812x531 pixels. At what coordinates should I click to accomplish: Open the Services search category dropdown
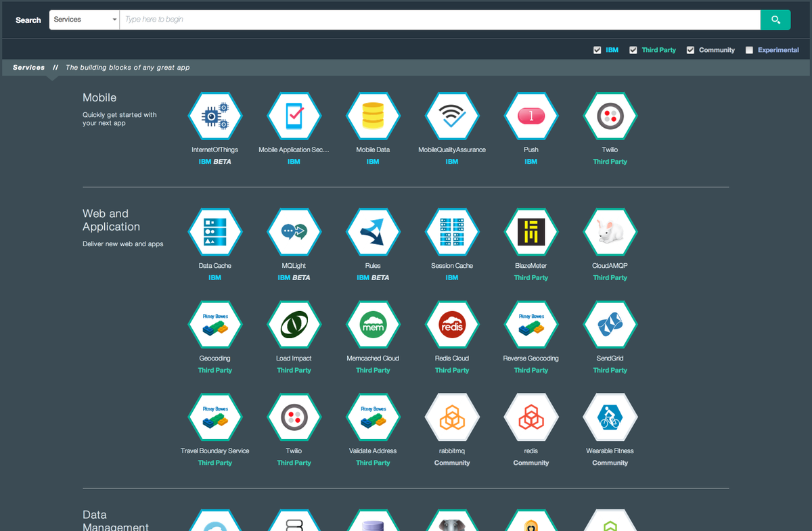click(x=85, y=20)
